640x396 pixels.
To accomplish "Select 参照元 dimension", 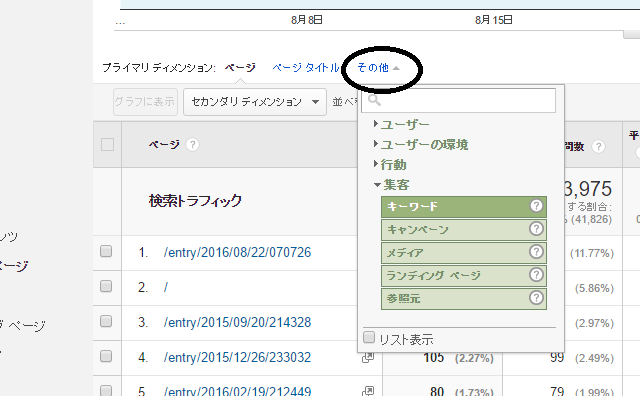I will tap(464, 298).
